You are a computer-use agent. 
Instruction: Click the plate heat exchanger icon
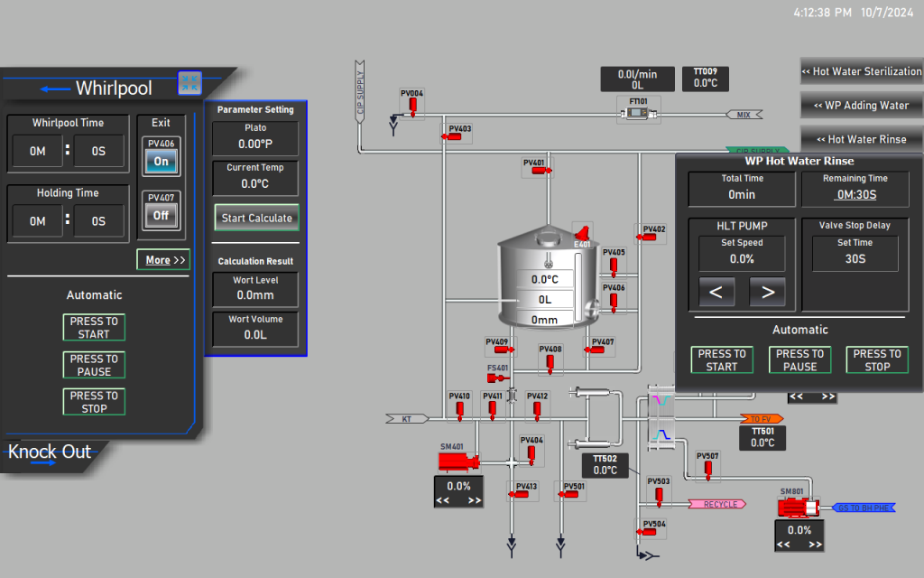coord(661,417)
